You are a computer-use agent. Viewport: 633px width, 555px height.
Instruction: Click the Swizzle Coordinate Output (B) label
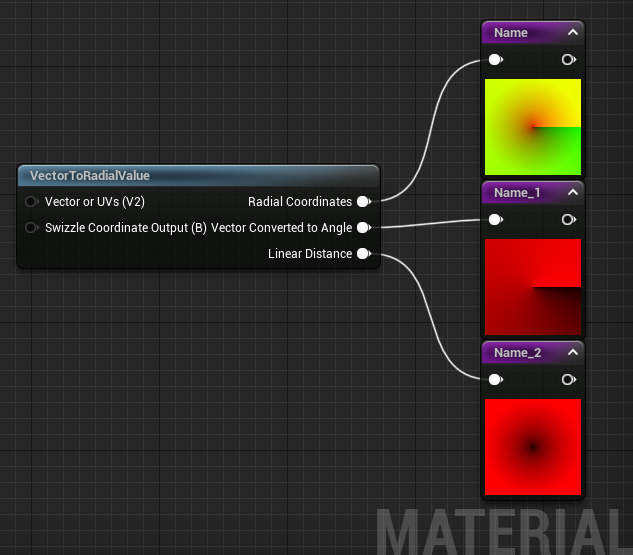coord(126,228)
